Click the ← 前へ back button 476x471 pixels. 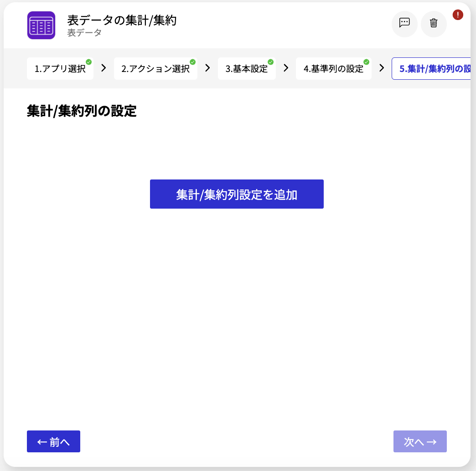pos(53,441)
